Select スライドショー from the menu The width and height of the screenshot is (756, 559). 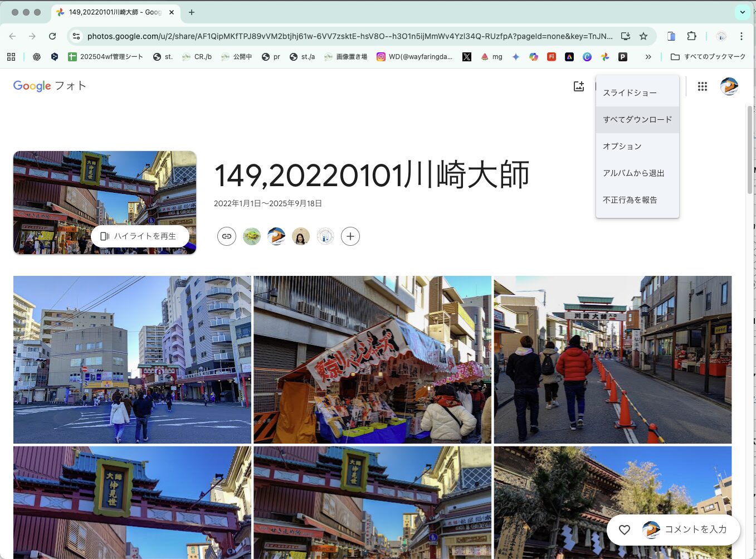[x=630, y=93]
